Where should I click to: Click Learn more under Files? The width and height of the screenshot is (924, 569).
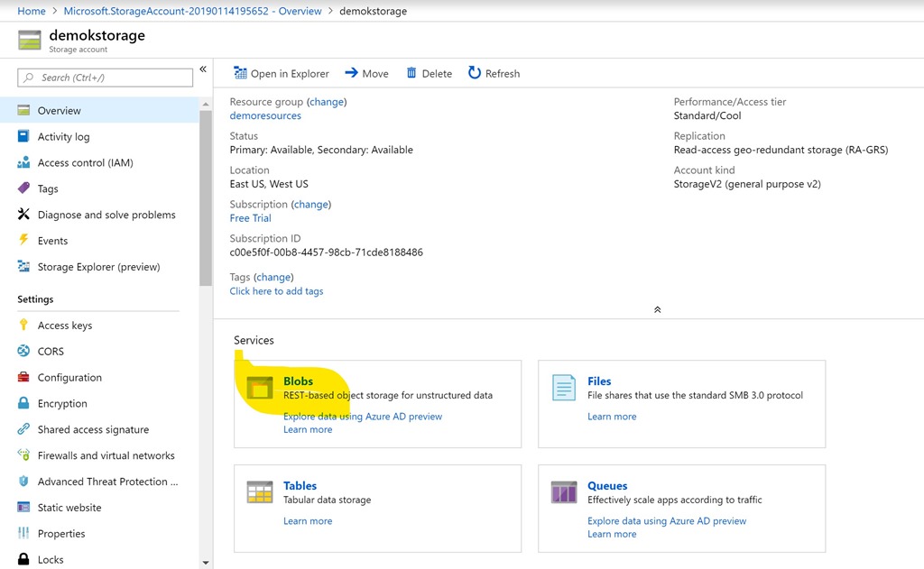coord(612,417)
